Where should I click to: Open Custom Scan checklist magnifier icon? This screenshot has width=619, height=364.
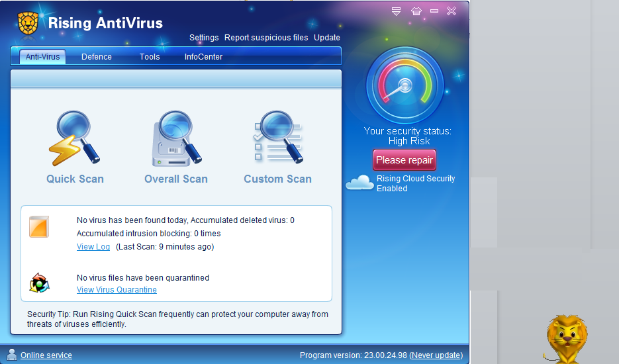pyautogui.click(x=278, y=137)
